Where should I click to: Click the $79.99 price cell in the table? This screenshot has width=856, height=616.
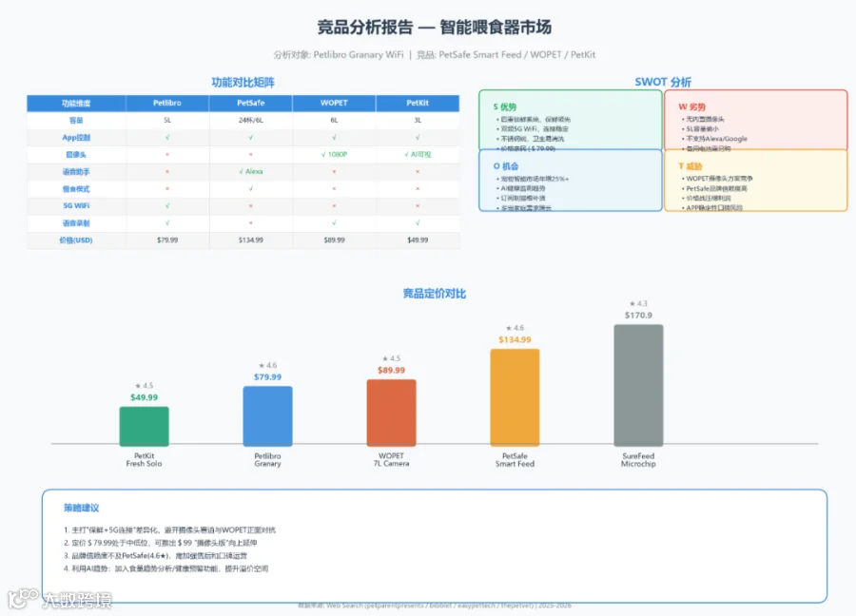pyautogui.click(x=167, y=241)
